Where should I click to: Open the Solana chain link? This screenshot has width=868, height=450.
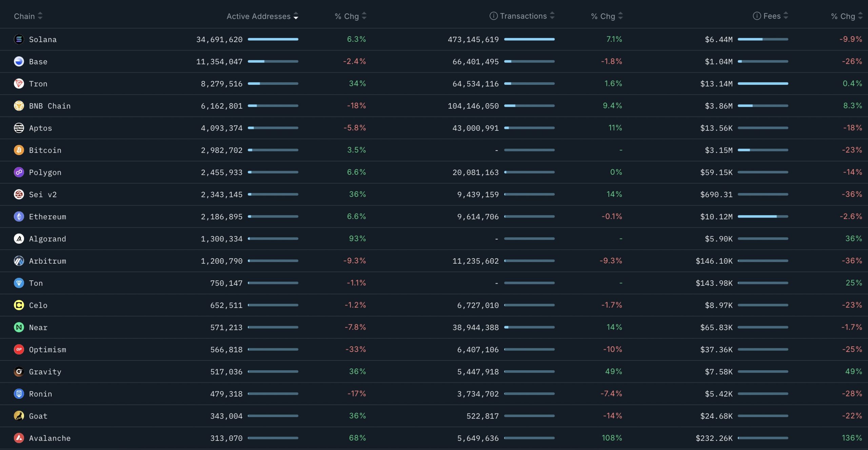point(43,39)
